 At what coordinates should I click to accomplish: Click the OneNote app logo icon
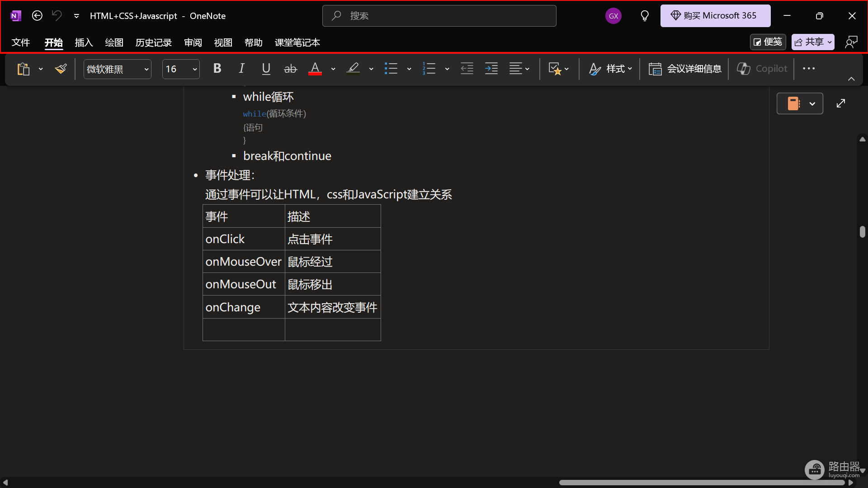16,16
